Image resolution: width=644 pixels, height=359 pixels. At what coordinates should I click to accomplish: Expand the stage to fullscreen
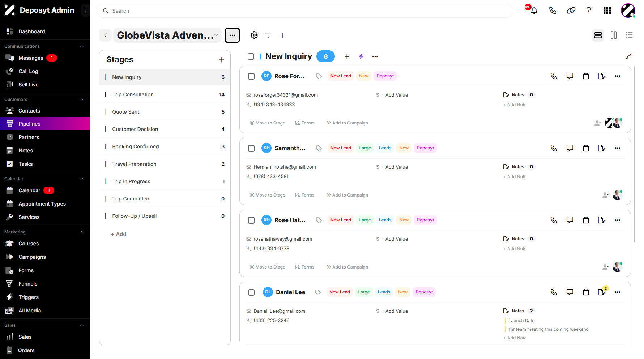pyautogui.click(x=628, y=56)
